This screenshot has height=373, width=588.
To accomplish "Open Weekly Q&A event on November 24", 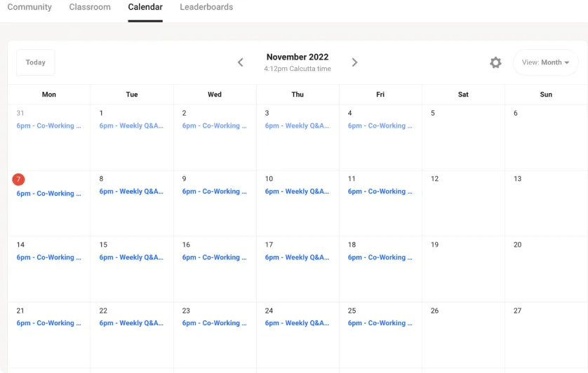I will point(297,323).
